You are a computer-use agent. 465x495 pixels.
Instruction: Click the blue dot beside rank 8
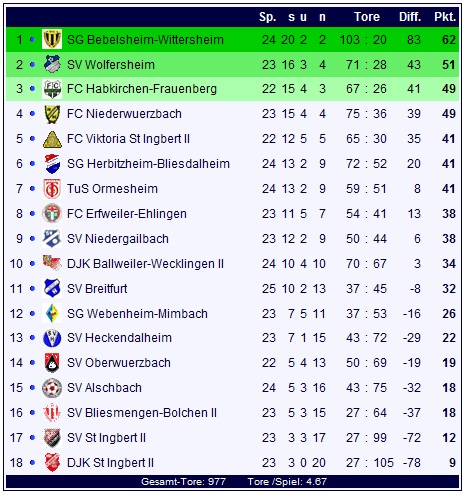[x=32, y=214]
